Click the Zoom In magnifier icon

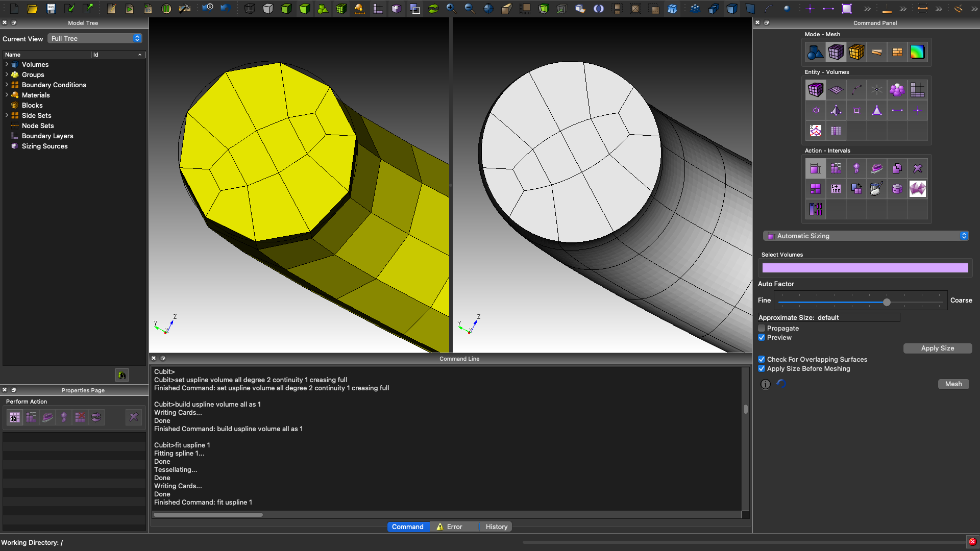pyautogui.click(x=451, y=9)
